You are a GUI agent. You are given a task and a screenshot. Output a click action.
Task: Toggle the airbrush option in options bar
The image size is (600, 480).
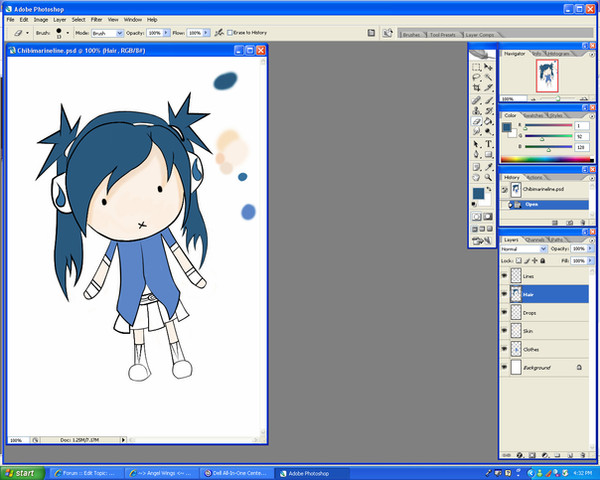pos(219,33)
